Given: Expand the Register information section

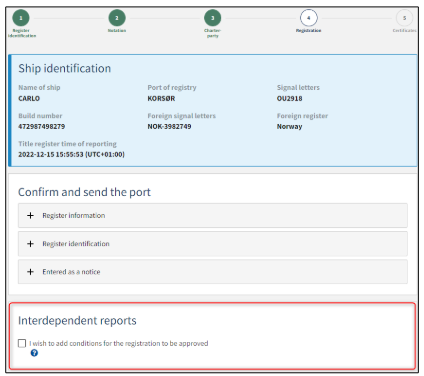Looking at the screenshot, I should click(x=213, y=216).
